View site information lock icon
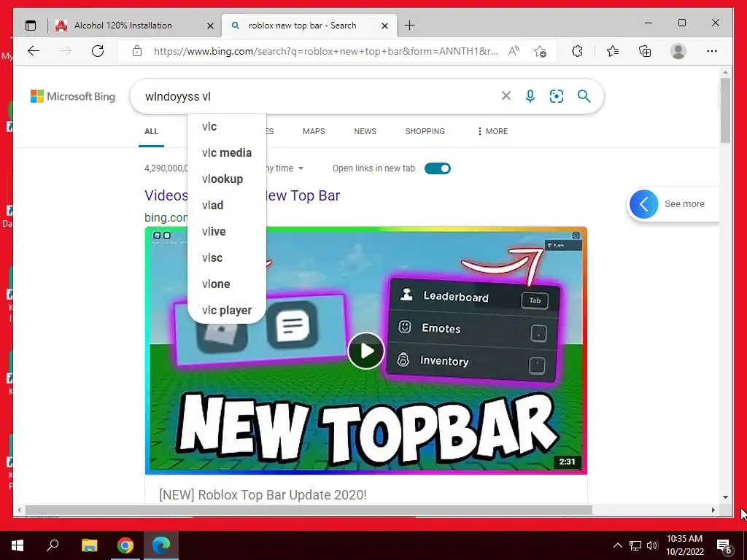The image size is (747, 560). click(x=137, y=51)
